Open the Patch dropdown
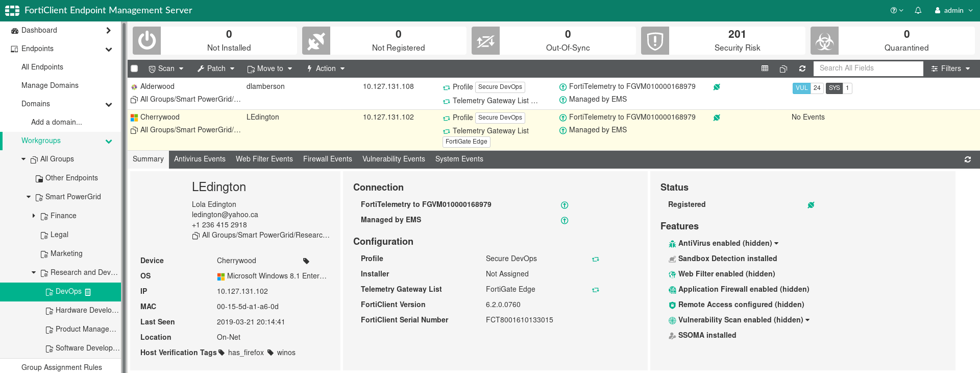This screenshot has height=373, width=980. pos(216,68)
